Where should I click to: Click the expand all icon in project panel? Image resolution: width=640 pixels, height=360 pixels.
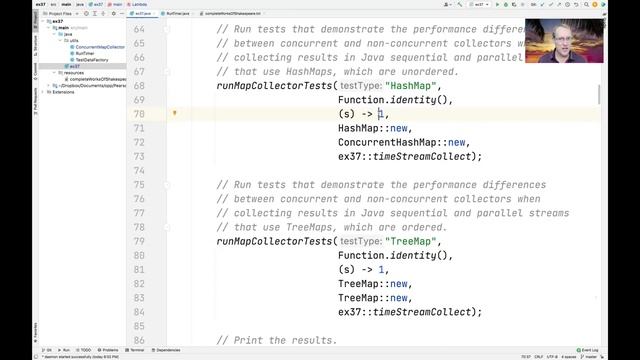pyautogui.click(x=95, y=13)
